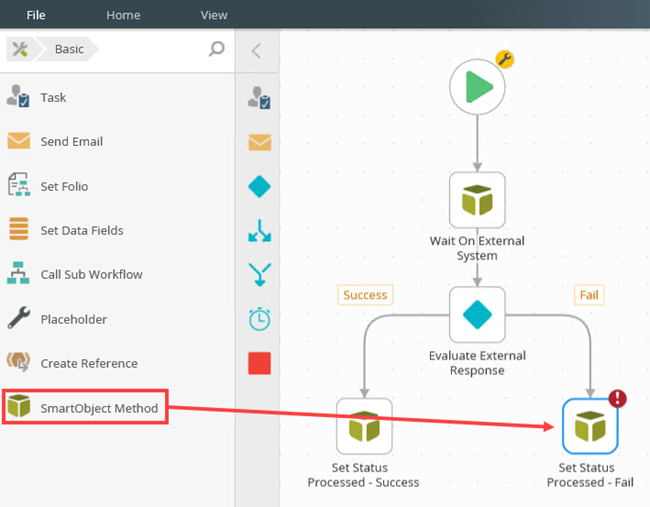The image size is (650, 507).
Task: Open the Home tab
Action: click(123, 15)
